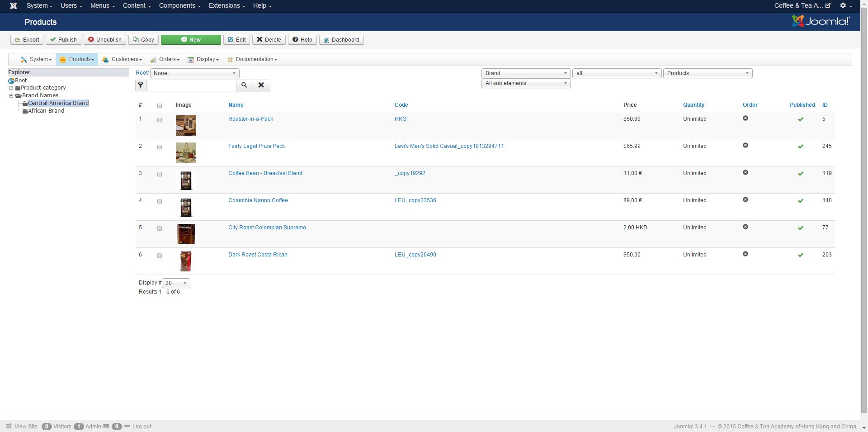
Task: Sort the table by Code column
Action: click(401, 105)
